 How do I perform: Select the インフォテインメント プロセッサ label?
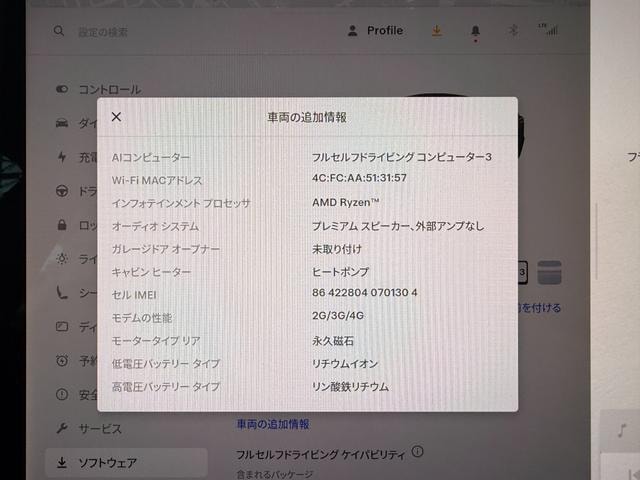pos(181,203)
